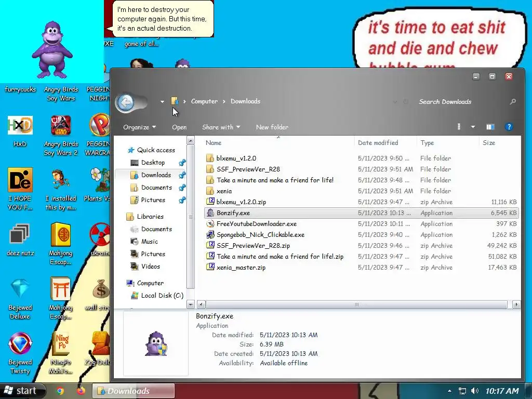Screen dimensions: 532x399
Task: Click the Downloads taskbar window button
Action: point(134,391)
